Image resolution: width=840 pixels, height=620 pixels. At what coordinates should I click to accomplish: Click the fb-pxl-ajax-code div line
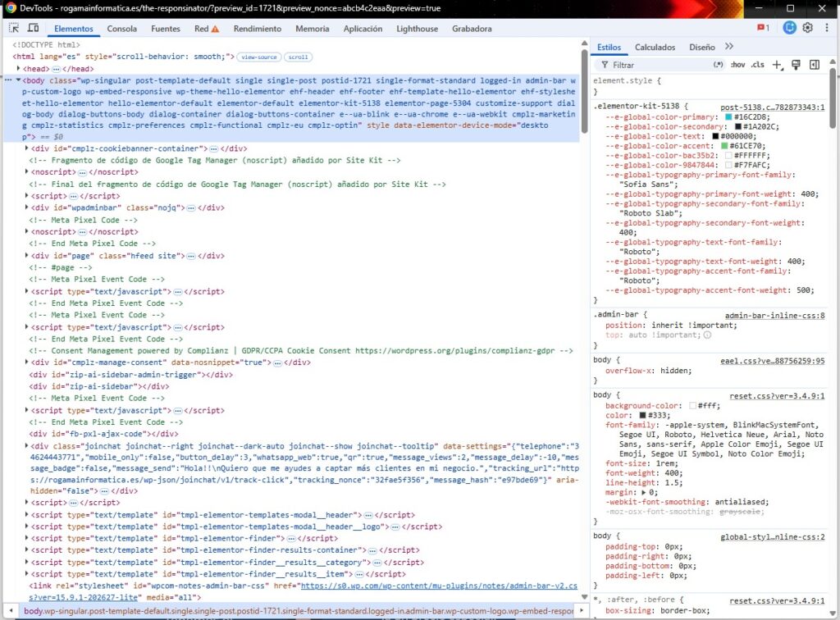[103, 434]
